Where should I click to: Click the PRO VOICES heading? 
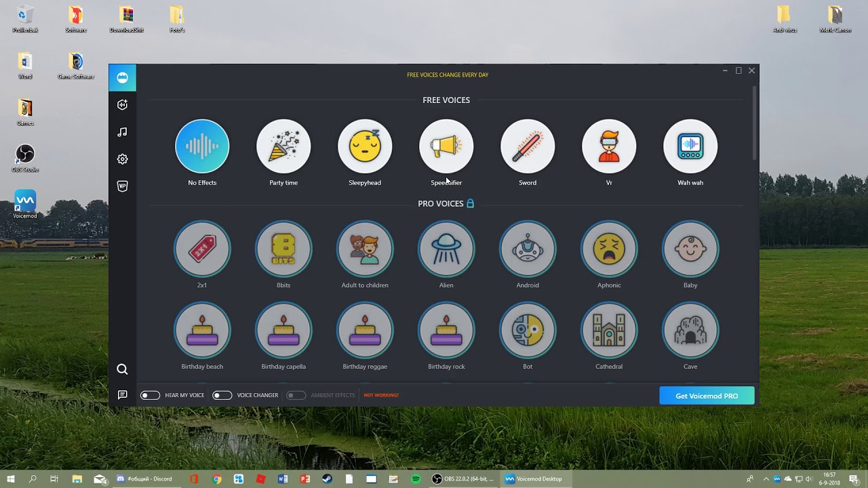[441, 204]
